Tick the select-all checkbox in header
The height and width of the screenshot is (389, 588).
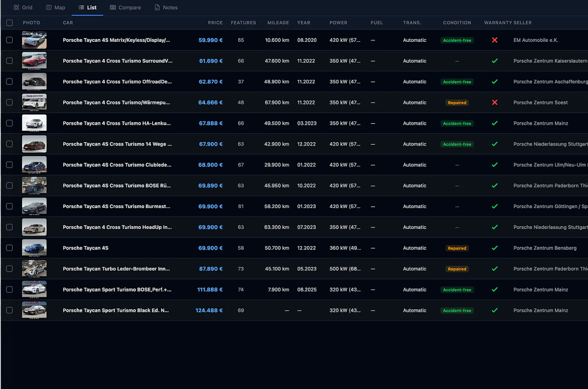(10, 23)
